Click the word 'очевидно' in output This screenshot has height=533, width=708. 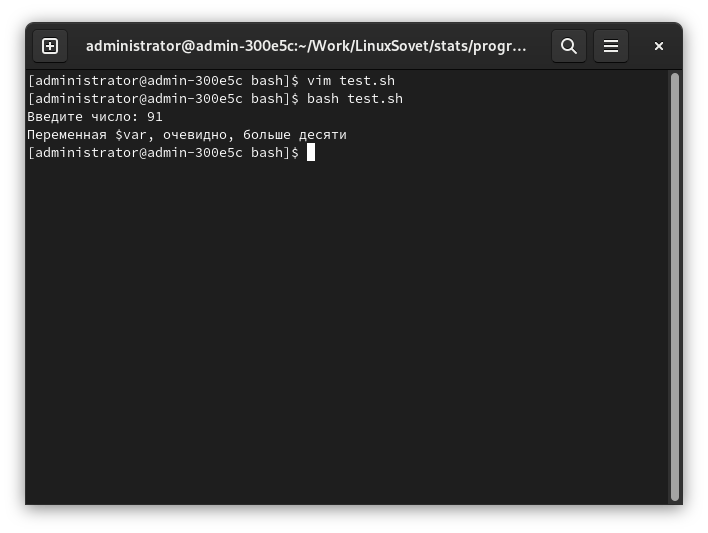click(x=198, y=134)
